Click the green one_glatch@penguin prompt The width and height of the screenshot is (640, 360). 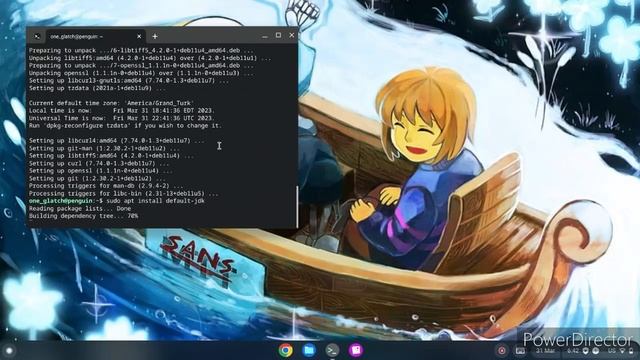pos(61,201)
